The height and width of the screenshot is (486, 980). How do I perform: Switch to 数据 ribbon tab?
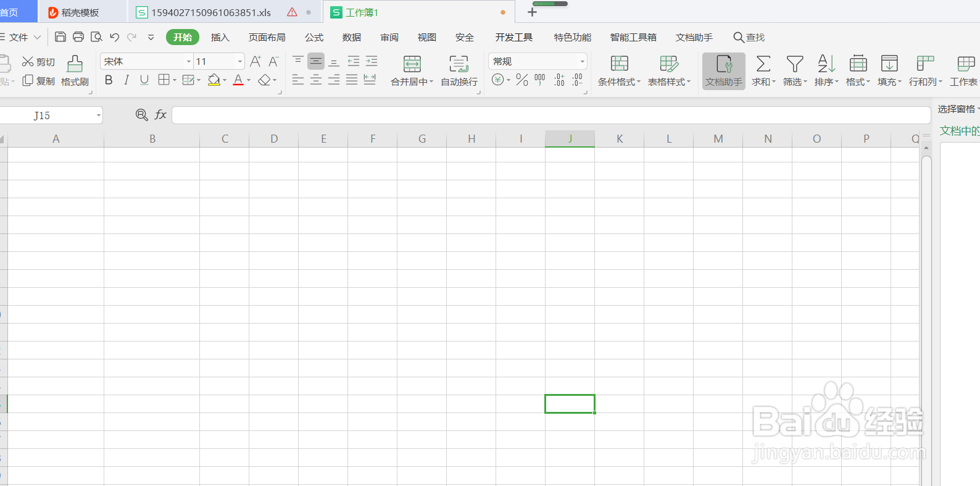[352, 37]
